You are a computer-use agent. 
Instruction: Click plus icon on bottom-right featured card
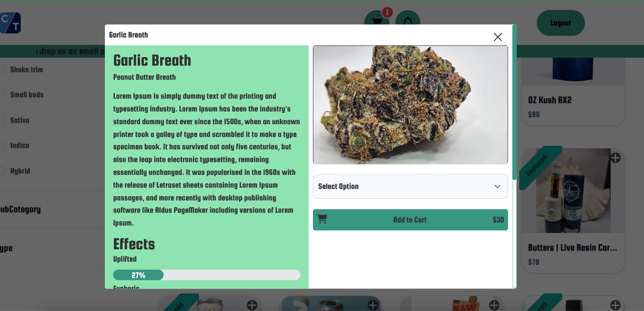click(x=616, y=305)
